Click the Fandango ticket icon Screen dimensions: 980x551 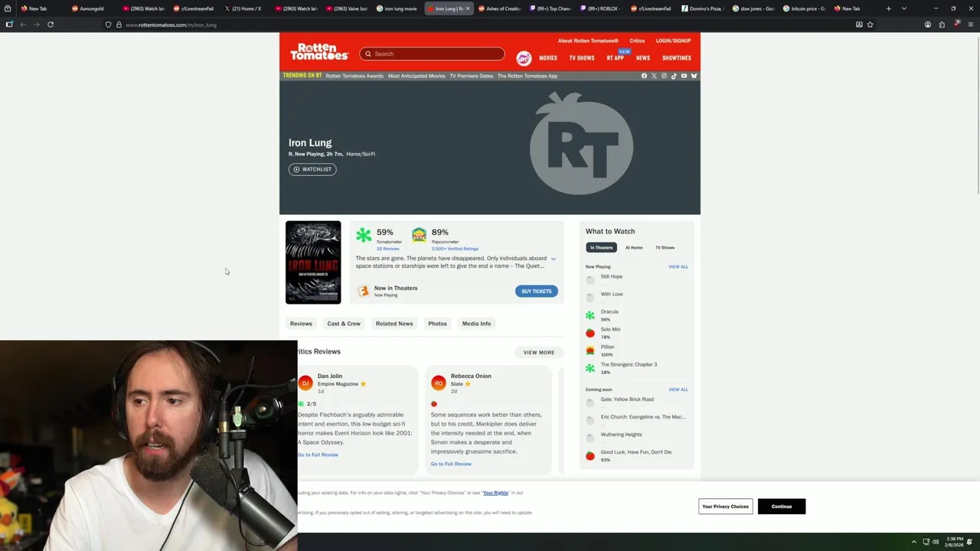tap(363, 291)
